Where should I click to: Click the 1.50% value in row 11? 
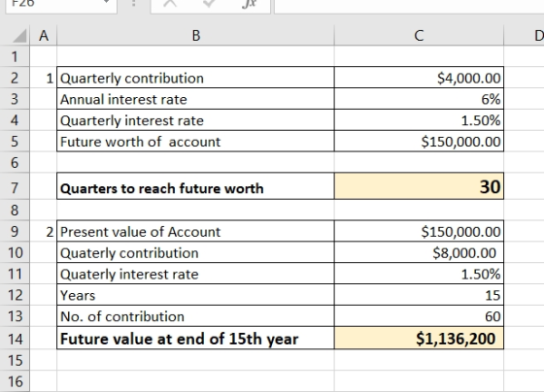[x=419, y=274]
